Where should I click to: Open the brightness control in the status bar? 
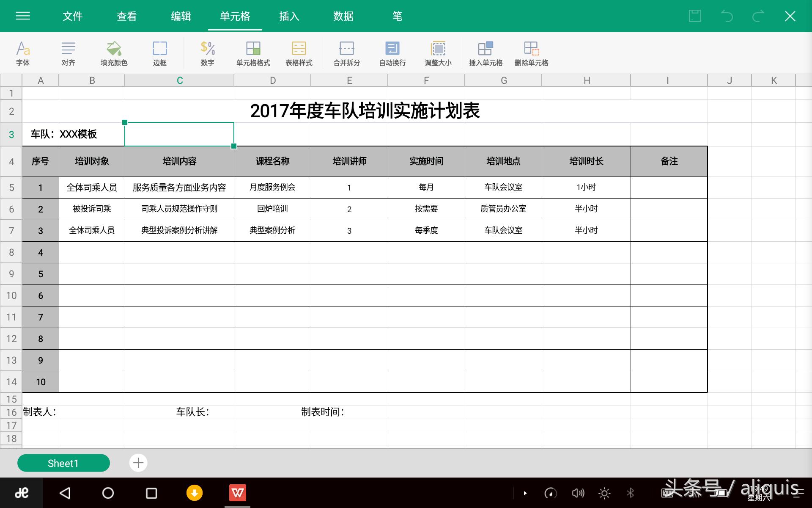pyautogui.click(x=604, y=493)
